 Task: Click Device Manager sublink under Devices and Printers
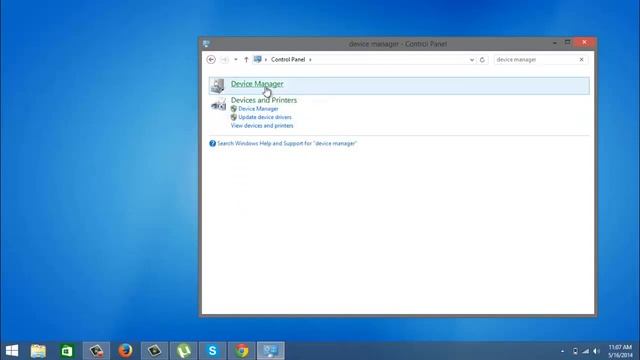click(258, 109)
